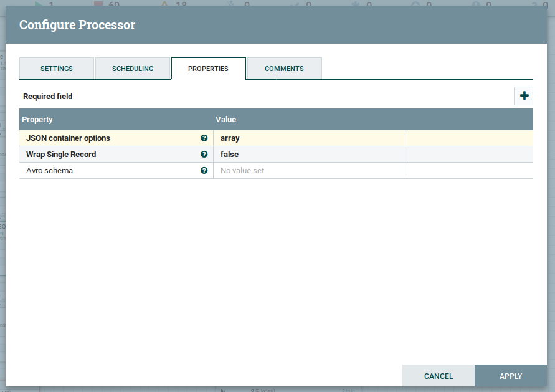Open the Scheduling tab
The image size is (555, 392).
(x=133, y=69)
